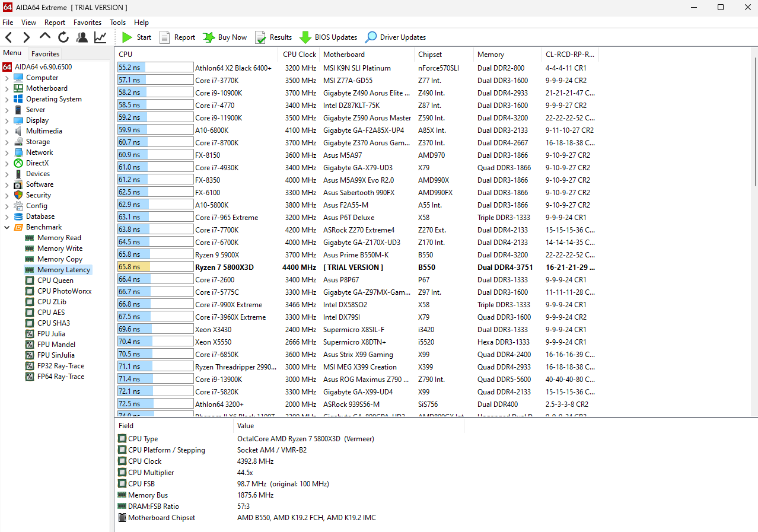Sort by the Memory column header
This screenshot has height=532, width=758.
[x=507, y=55]
